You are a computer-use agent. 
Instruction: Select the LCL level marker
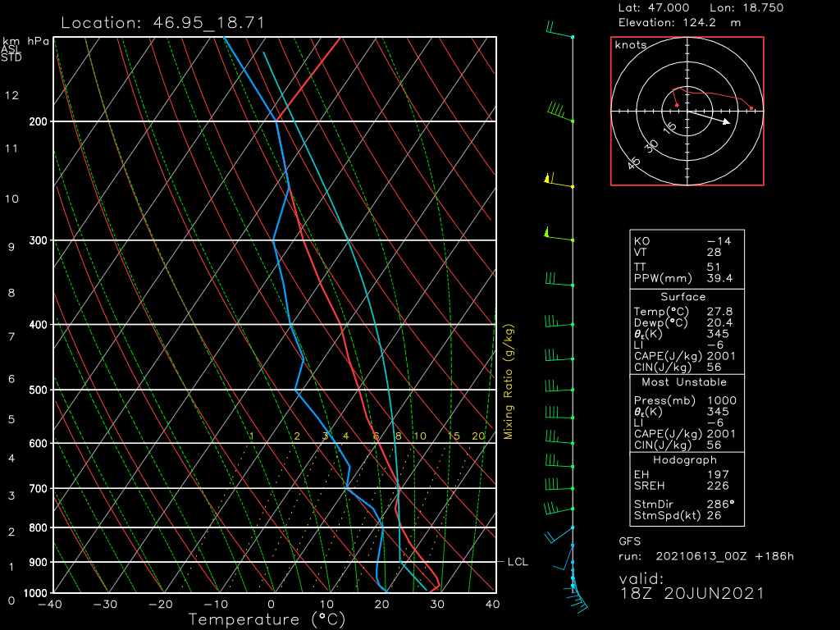tap(518, 562)
